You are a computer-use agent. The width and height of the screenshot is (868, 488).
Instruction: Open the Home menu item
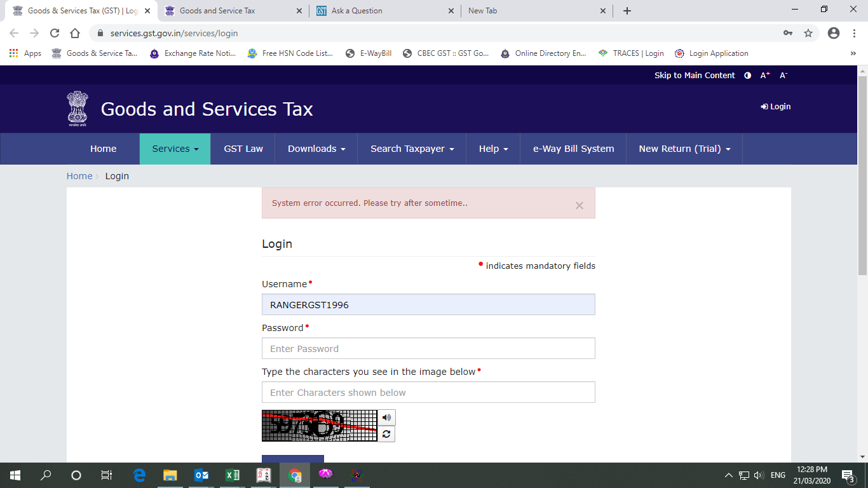point(103,149)
